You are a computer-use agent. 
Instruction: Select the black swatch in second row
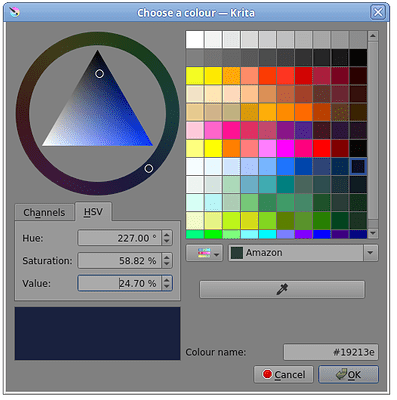(x=358, y=58)
